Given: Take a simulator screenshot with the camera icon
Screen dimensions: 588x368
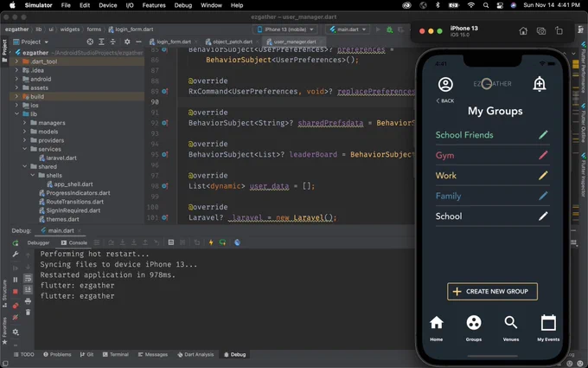Looking at the screenshot, I should click(x=541, y=31).
